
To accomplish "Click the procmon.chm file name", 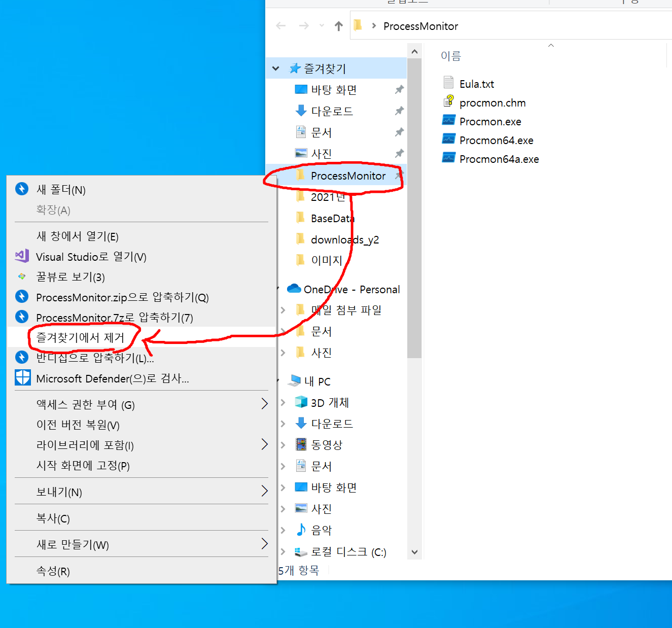I will point(492,102).
